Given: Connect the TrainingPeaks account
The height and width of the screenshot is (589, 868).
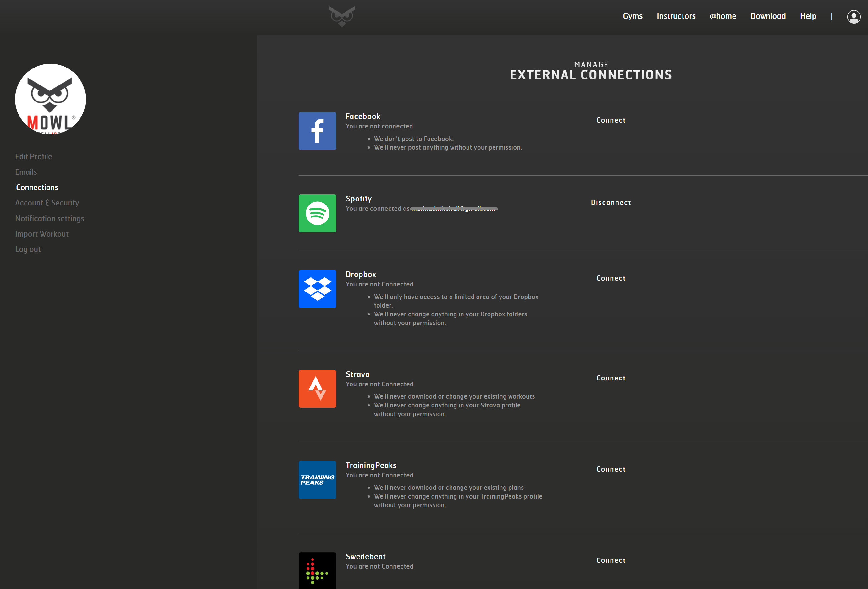Looking at the screenshot, I should tap(611, 469).
